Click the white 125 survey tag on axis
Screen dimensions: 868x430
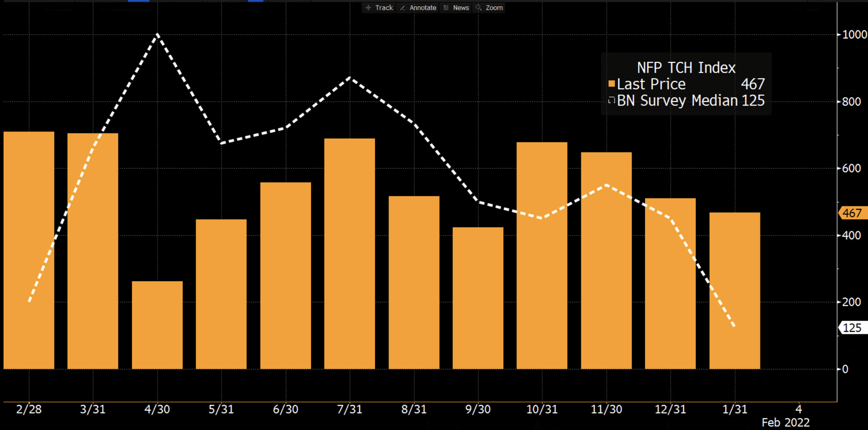pyautogui.click(x=851, y=328)
